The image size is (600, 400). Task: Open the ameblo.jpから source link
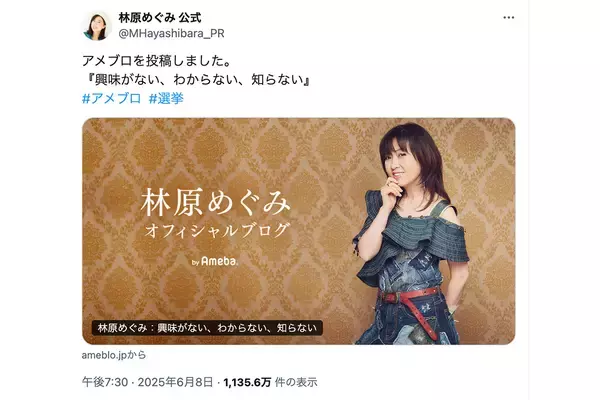click(x=114, y=355)
